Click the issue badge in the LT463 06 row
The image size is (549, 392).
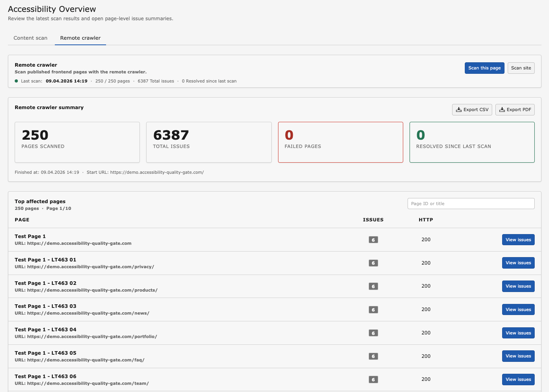tap(373, 380)
